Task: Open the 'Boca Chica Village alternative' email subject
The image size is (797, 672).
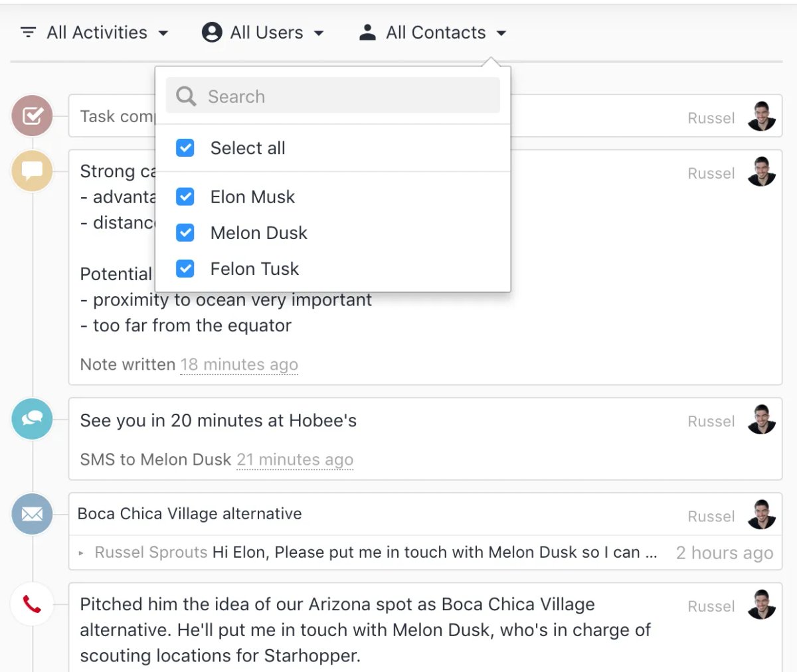Action: 190,513
